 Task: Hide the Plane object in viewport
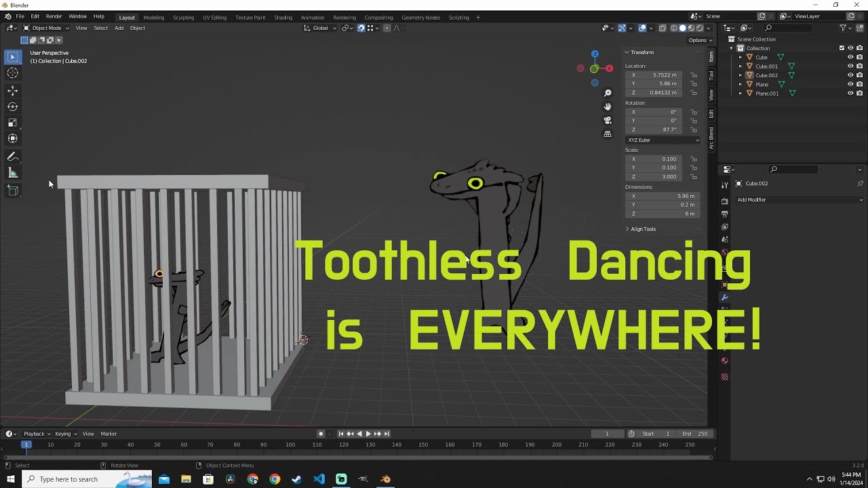[x=850, y=84]
